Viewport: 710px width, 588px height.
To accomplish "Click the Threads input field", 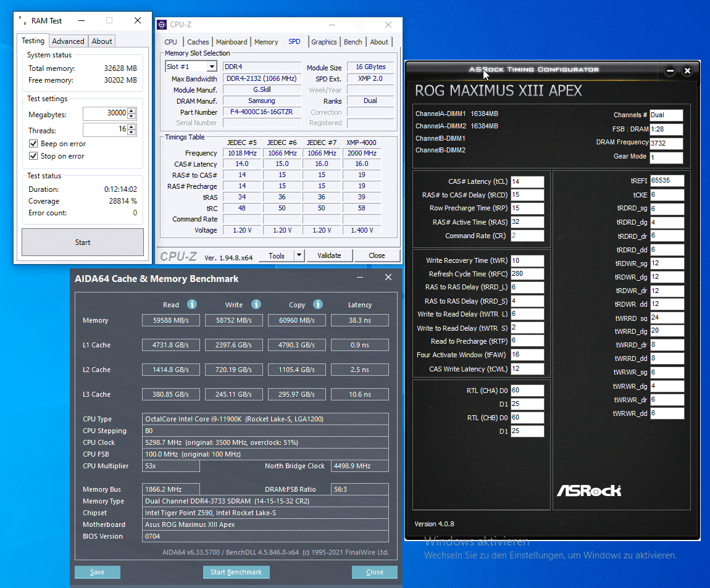I will [105, 130].
